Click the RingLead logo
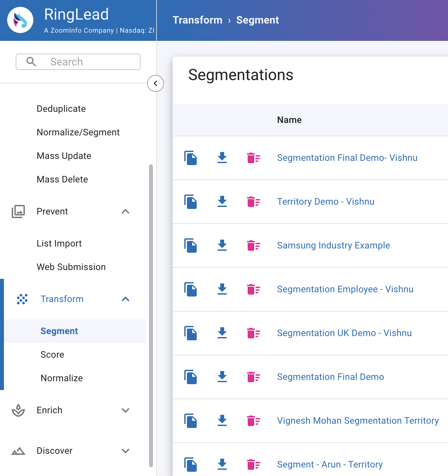 pos(20,20)
